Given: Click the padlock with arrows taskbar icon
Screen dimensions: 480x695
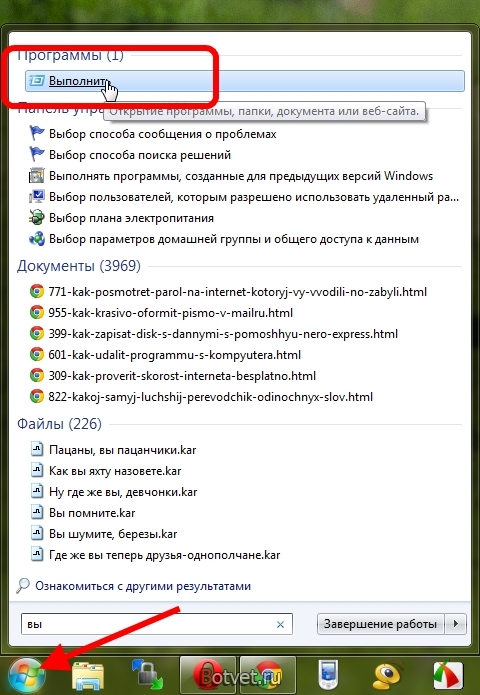Looking at the screenshot, I should pos(148,675).
